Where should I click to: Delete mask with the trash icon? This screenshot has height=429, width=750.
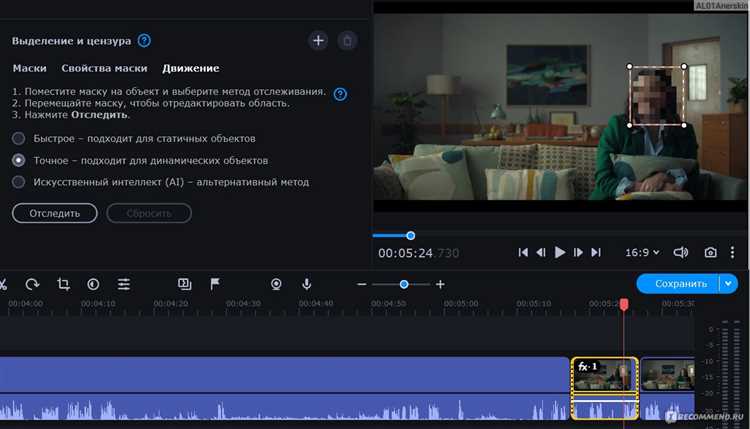(x=347, y=41)
